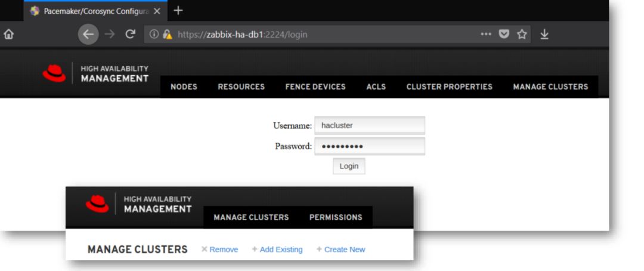Select the Pacemaker/Corosync Configuration tab
Viewport: 644px width, 271px height.
click(95, 11)
